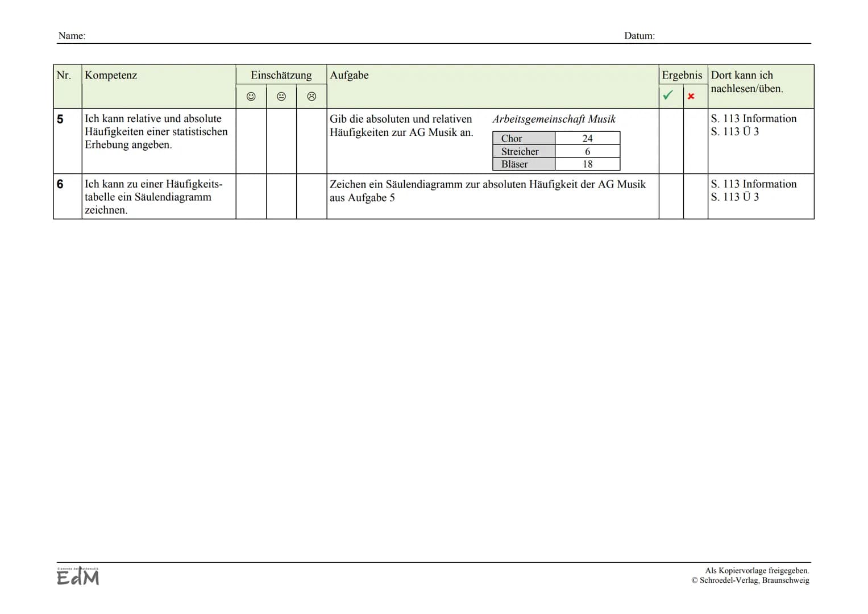This screenshot has width=868, height=614.
Task: Click the red X under Ergebnis
Action: point(691,96)
